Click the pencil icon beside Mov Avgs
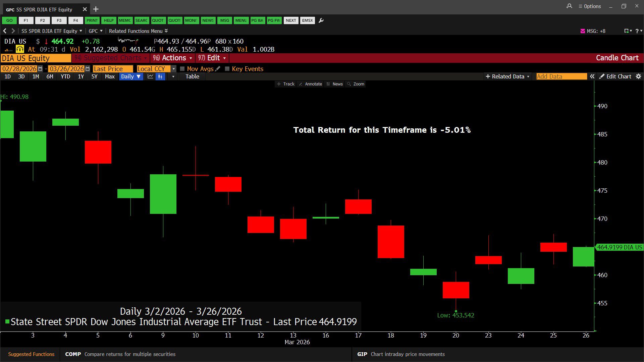The image size is (644, 362). click(218, 69)
